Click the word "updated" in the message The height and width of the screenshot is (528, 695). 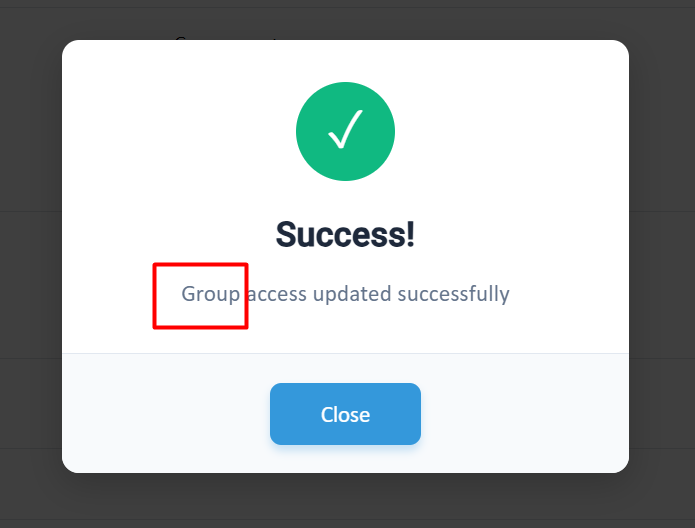point(352,294)
